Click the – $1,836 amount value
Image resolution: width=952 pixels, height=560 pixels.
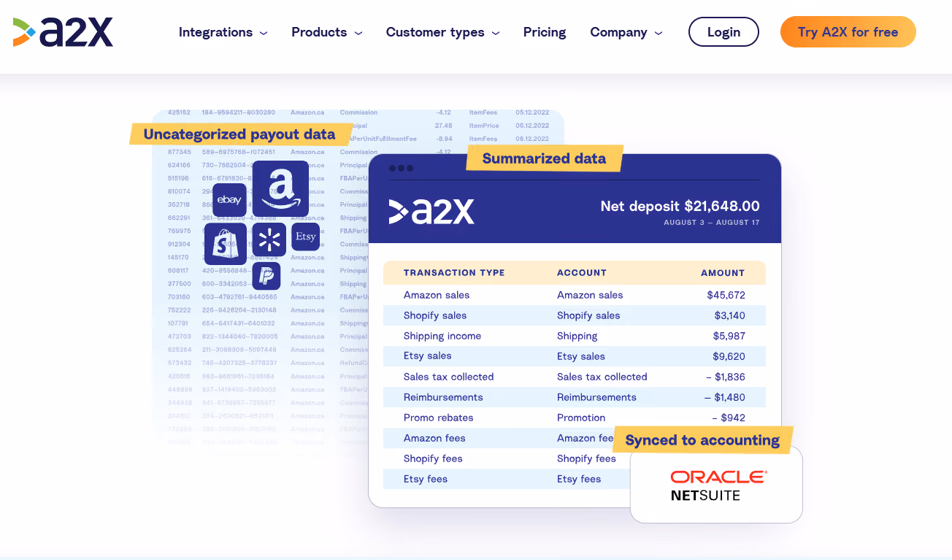click(x=726, y=377)
